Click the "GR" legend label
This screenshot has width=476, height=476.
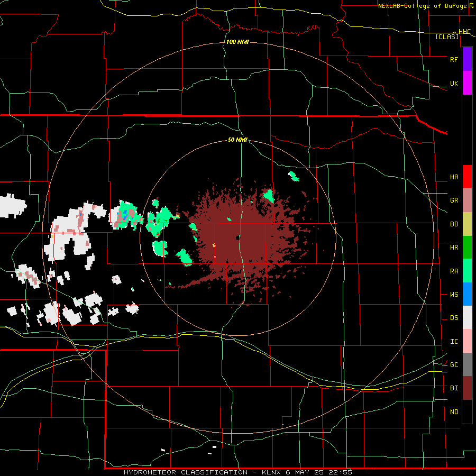(x=454, y=200)
